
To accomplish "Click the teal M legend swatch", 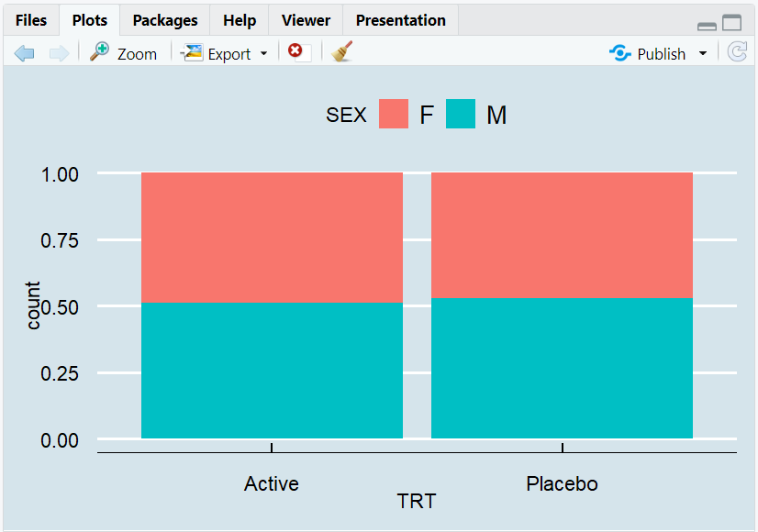I will tap(460, 113).
